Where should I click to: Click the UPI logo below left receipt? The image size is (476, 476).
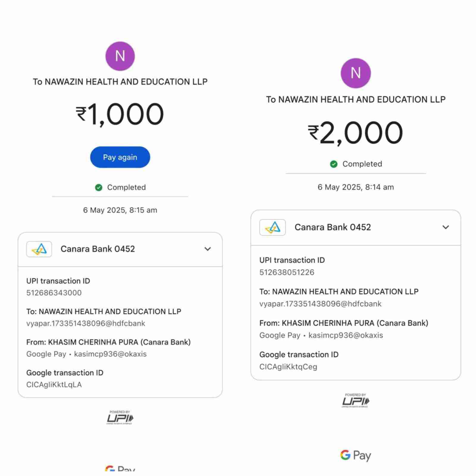(120, 418)
